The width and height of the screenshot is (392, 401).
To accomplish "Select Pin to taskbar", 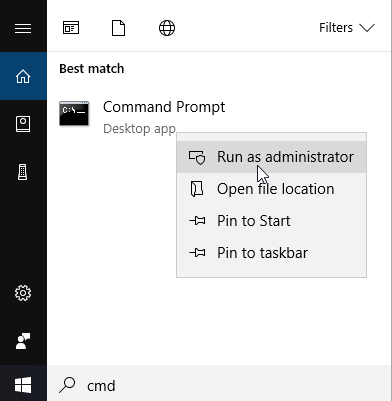I will [x=271, y=253].
